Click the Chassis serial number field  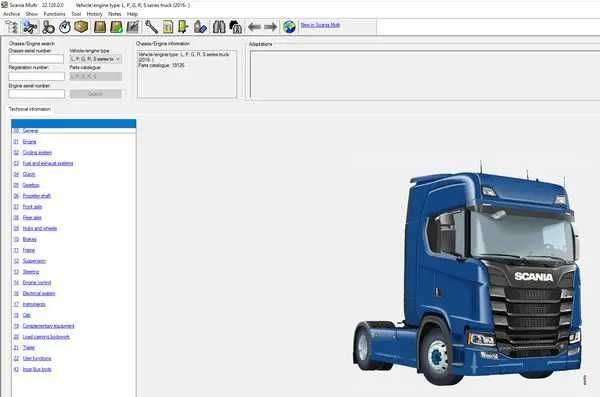(x=36, y=59)
